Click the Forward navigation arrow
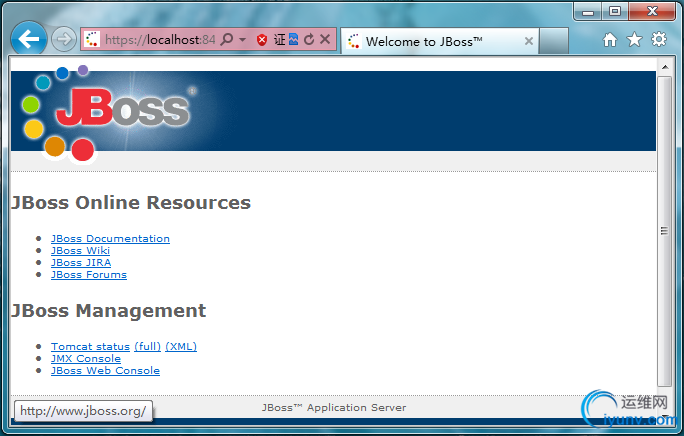The width and height of the screenshot is (684, 436). pyautogui.click(x=64, y=39)
